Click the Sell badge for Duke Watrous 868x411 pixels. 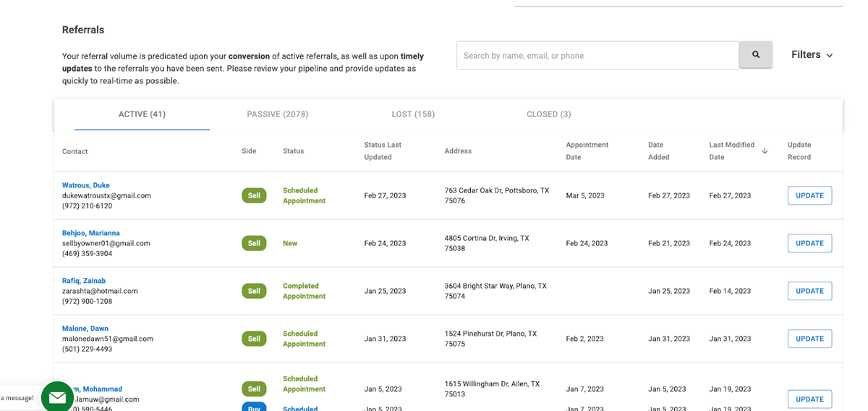(x=254, y=195)
